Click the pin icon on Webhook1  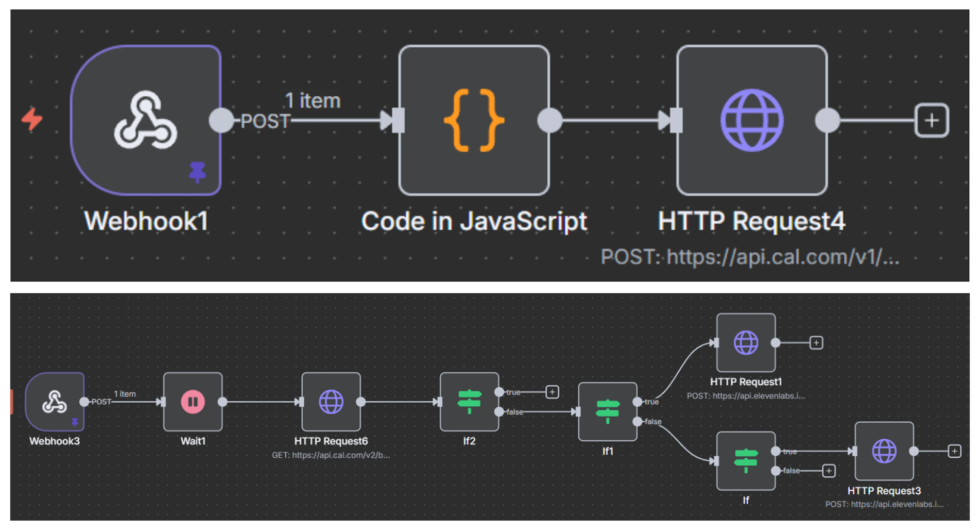pyautogui.click(x=198, y=172)
